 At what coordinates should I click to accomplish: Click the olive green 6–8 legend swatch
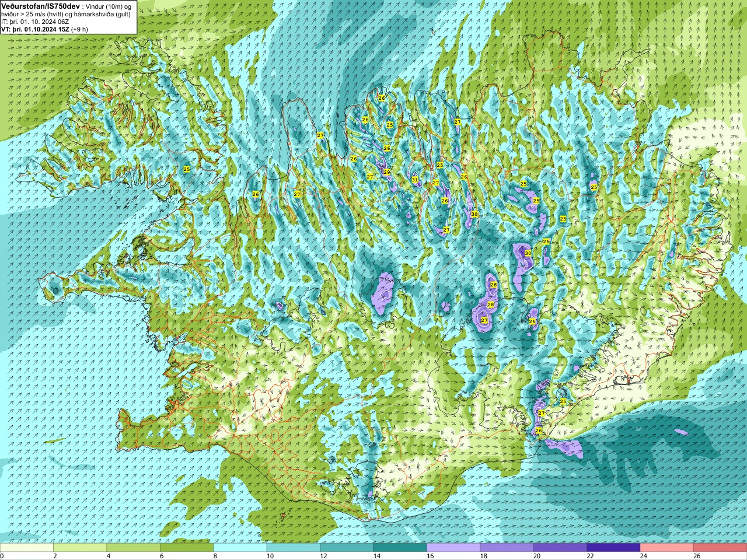(187, 548)
